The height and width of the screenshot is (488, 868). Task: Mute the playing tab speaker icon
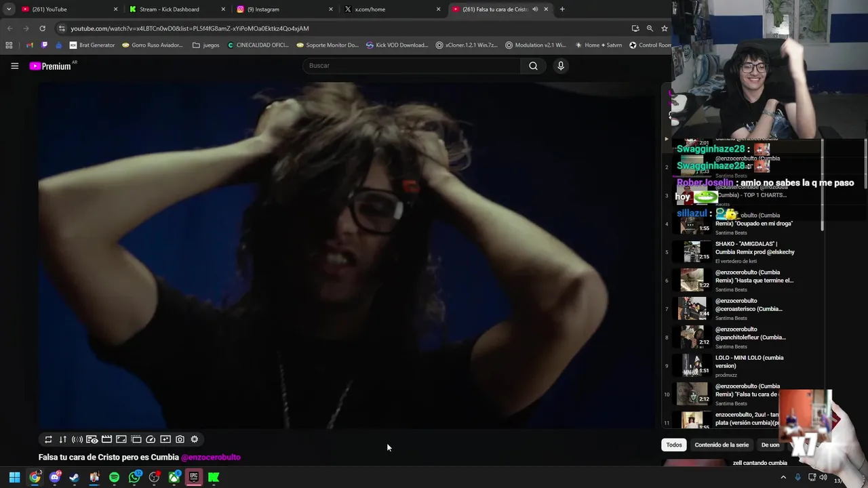point(535,9)
